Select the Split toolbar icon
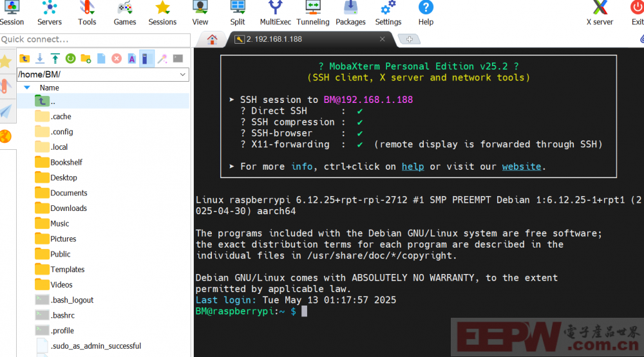 click(238, 14)
